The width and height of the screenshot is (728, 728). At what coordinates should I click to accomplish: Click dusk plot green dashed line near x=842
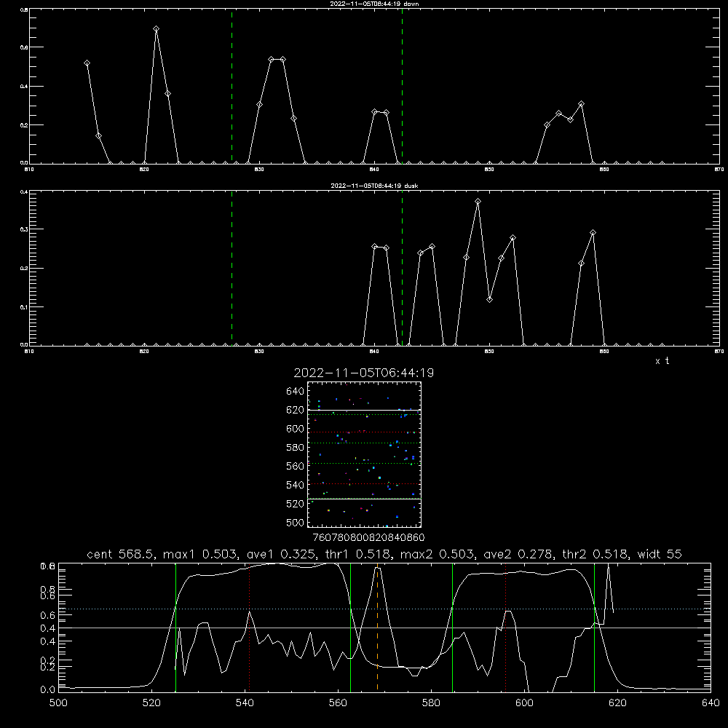(402, 268)
